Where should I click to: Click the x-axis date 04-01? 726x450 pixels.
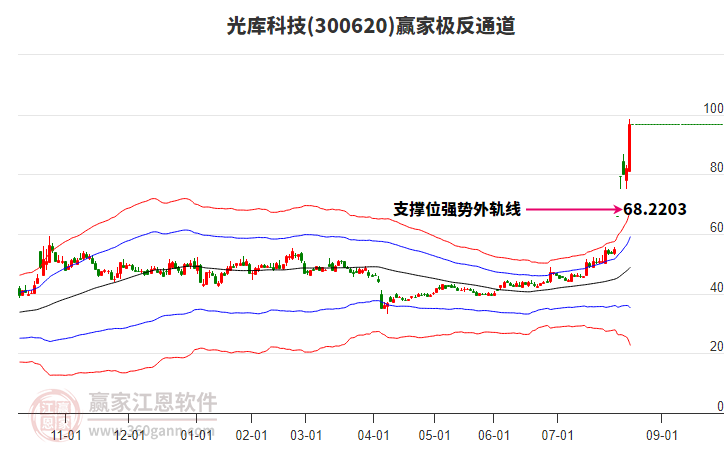click(373, 435)
